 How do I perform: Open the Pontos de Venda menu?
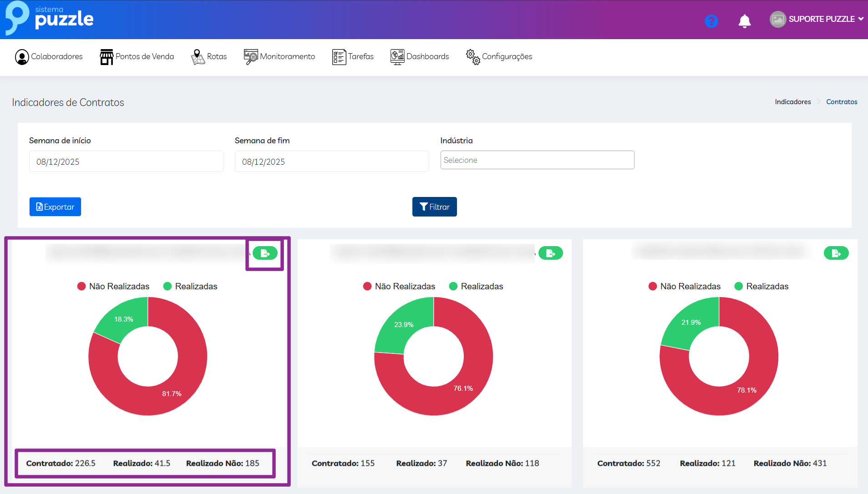click(137, 56)
